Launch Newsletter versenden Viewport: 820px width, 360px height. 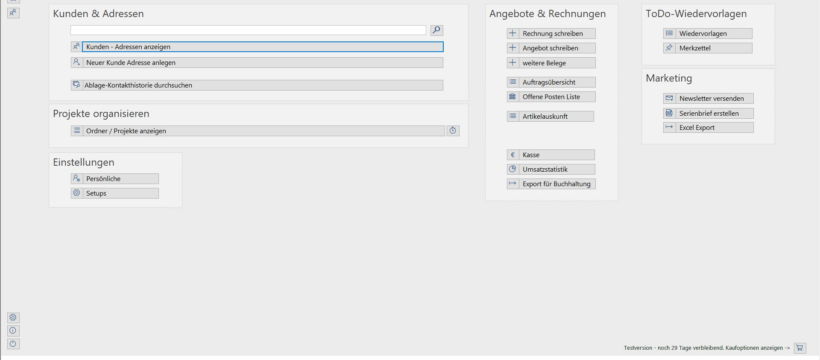714,98
